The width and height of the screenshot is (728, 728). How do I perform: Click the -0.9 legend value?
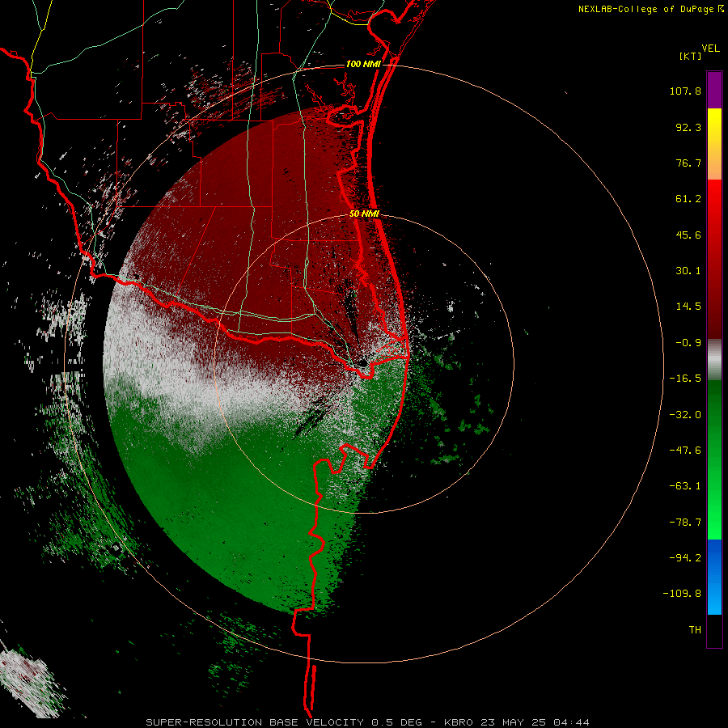tap(688, 343)
